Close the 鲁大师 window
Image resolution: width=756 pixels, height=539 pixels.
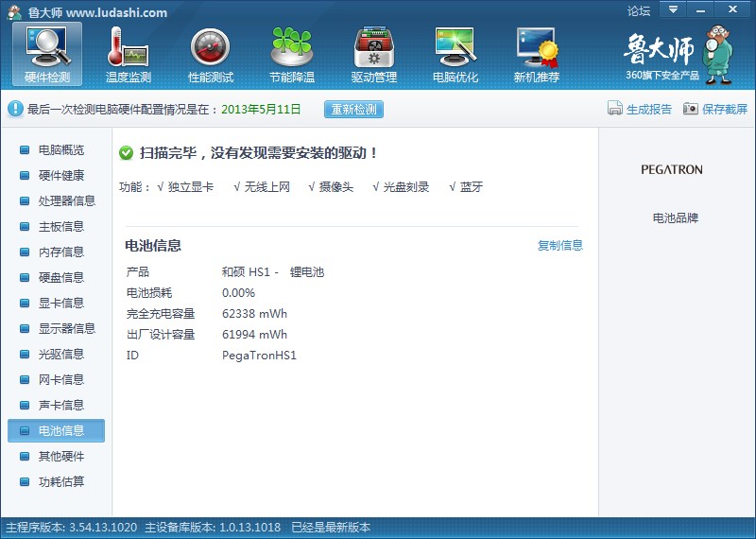[733, 9]
